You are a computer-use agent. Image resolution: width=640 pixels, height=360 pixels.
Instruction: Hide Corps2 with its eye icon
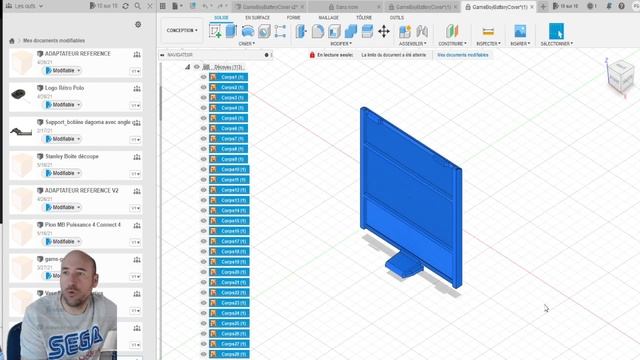(203, 87)
